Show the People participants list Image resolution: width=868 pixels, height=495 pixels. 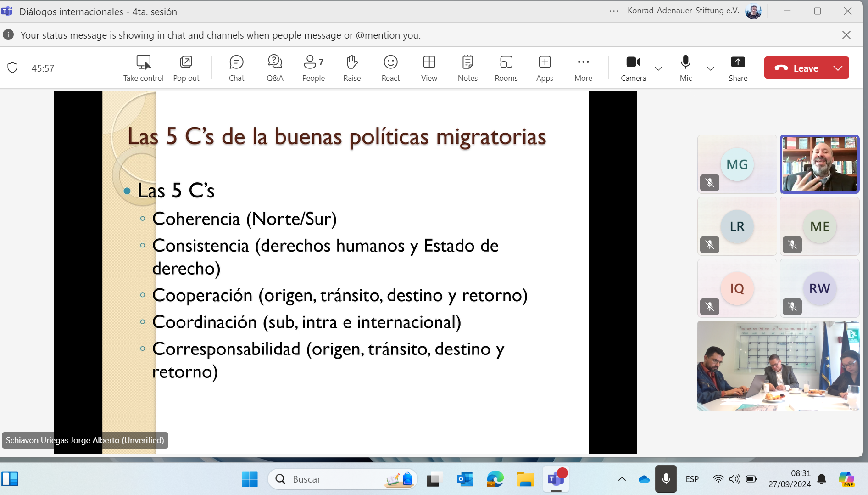[x=313, y=68]
